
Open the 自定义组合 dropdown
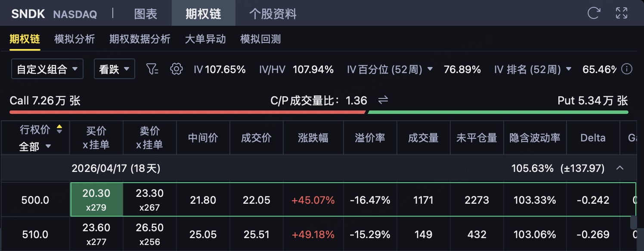[x=47, y=69]
